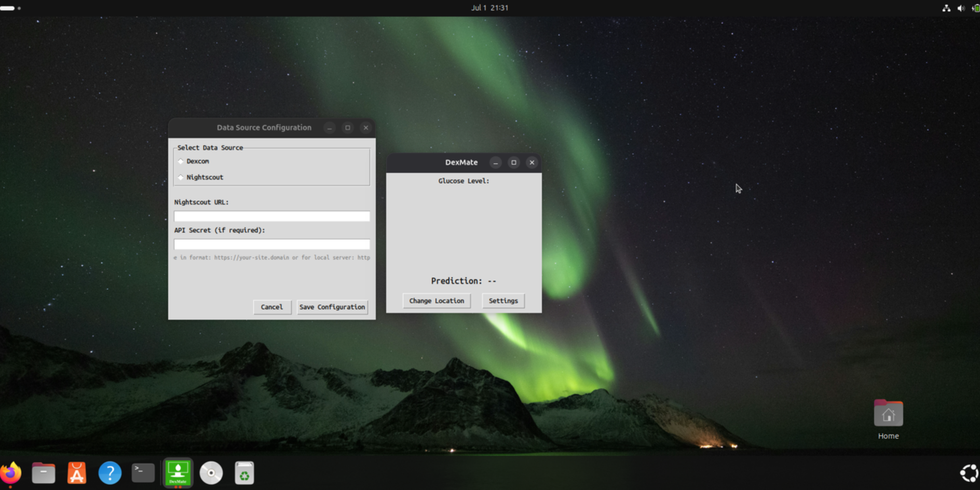This screenshot has height=490, width=980.
Task: Click Save Configuration
Action: (x=332, y=307)
